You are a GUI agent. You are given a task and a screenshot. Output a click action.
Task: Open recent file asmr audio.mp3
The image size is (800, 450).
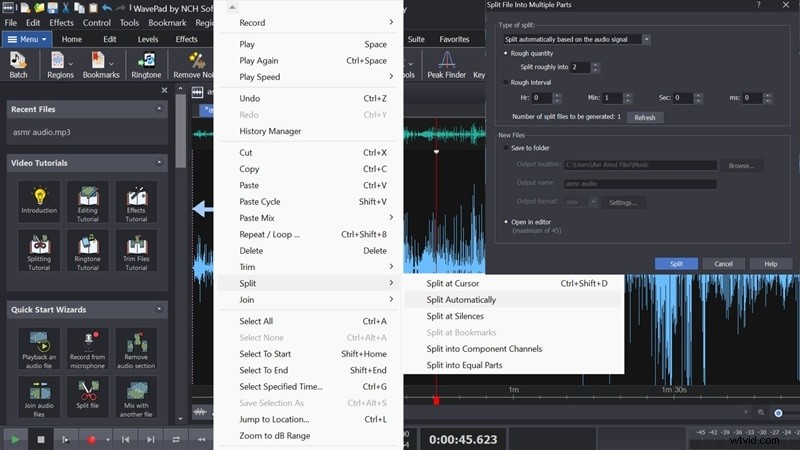42,132
